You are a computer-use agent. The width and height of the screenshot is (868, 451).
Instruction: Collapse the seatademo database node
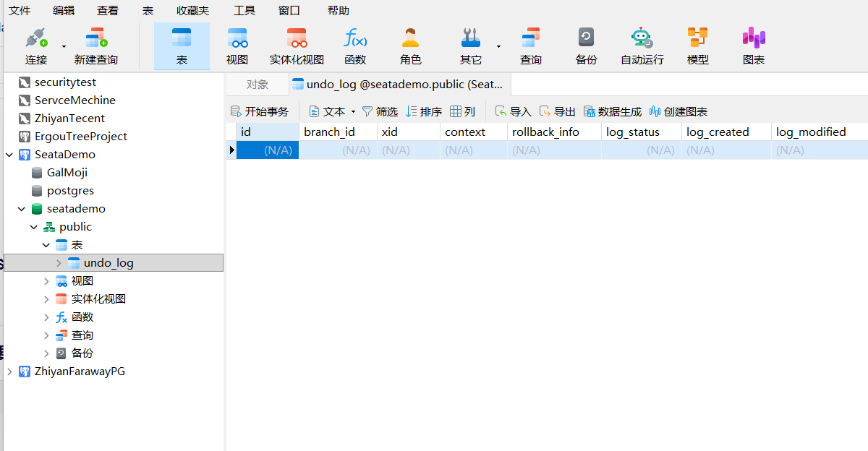(22, 209)
